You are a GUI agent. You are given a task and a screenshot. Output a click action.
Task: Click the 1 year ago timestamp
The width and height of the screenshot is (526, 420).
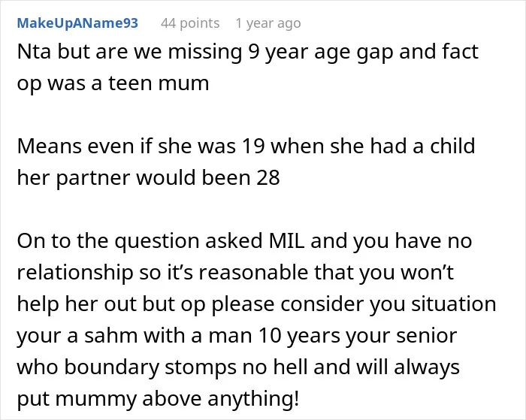(268, 23)
